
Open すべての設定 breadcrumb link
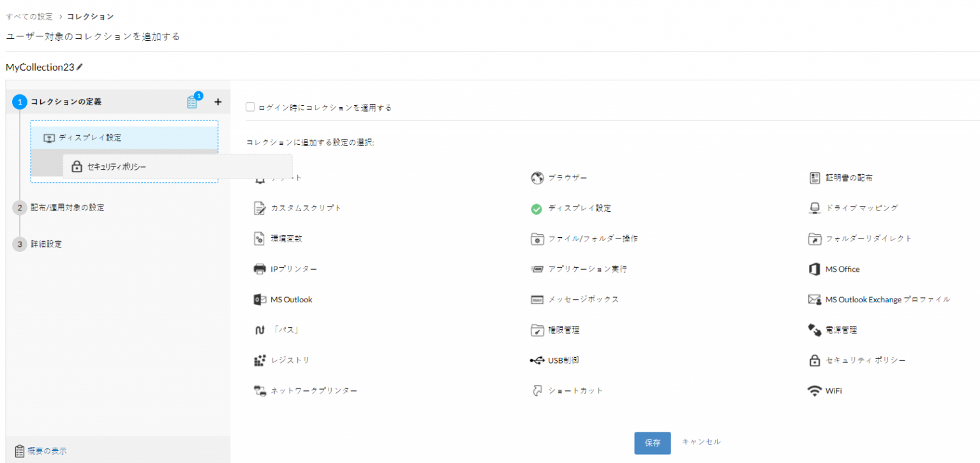tap(29, 16)
